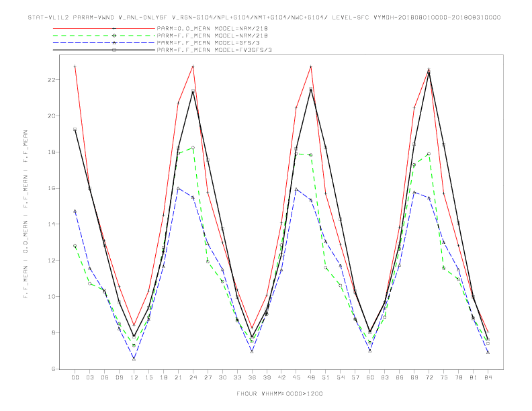Click the GFS blue triangle marker at hour 84
532x411 pixels.
point(488,353)
